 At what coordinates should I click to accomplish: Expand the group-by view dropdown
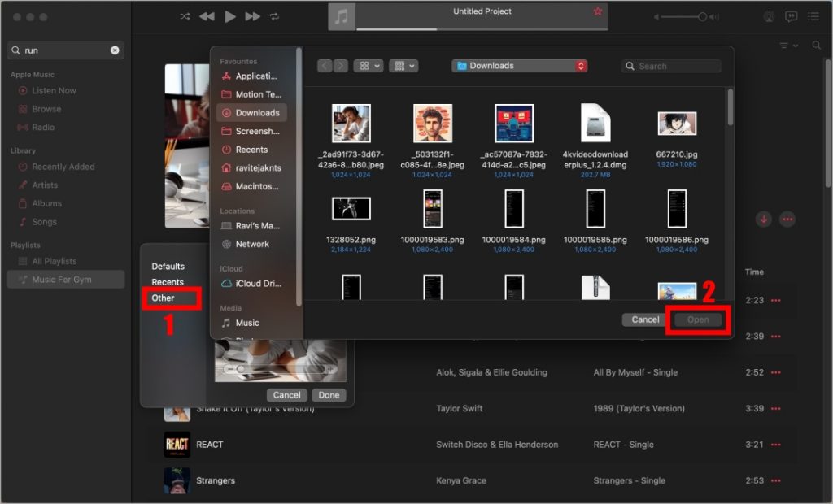[403, 66]
